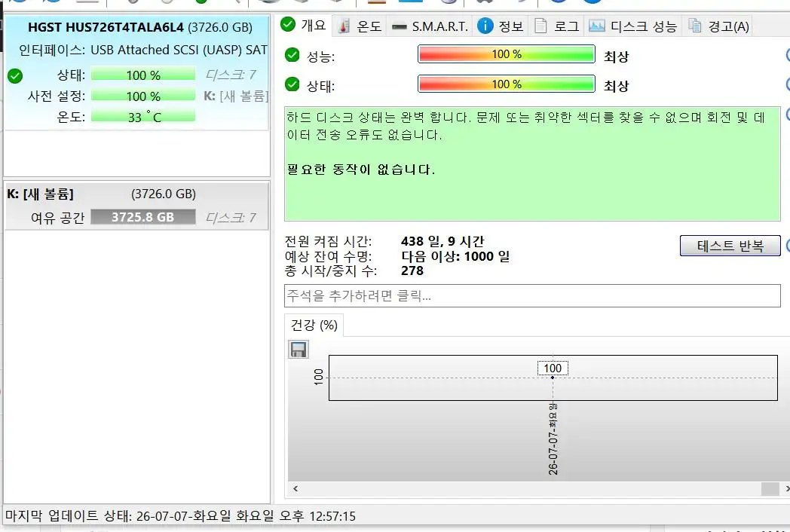Image resolution: width=790 pixels, height=532 pixels.
Task: Click the green check icon in disk list
Action: (15, 76)
